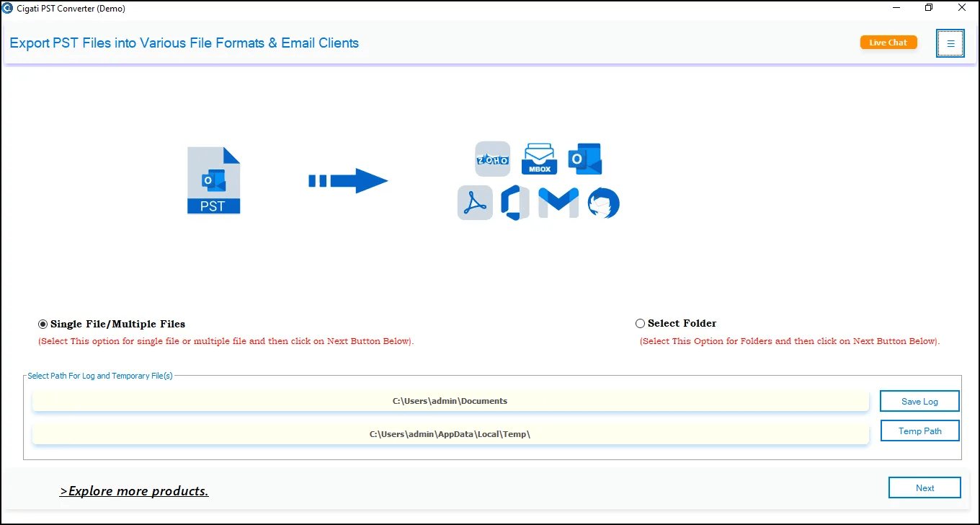
Task: Click the AppData\Local\Temp path field
Action: [x=450, y=434]
